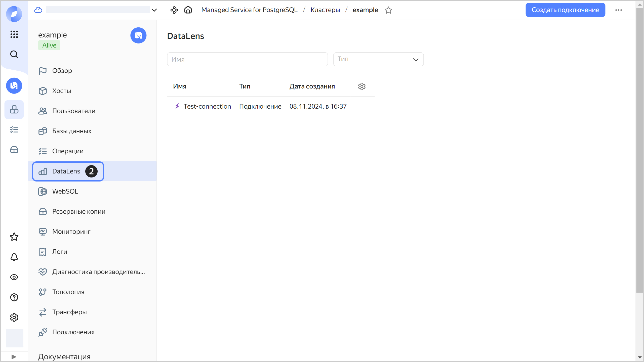
Task: Click the table column settings gear icon
Action: (361, 86)
